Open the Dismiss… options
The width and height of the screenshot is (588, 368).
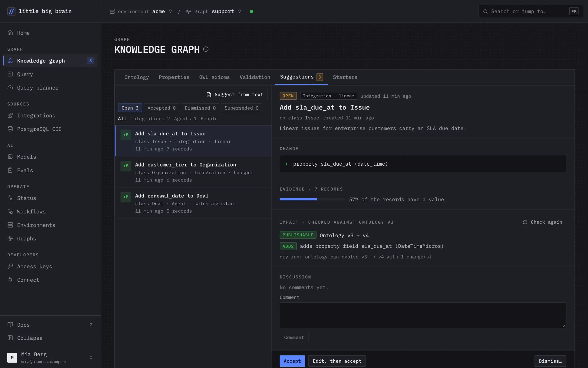pos(550,361)
